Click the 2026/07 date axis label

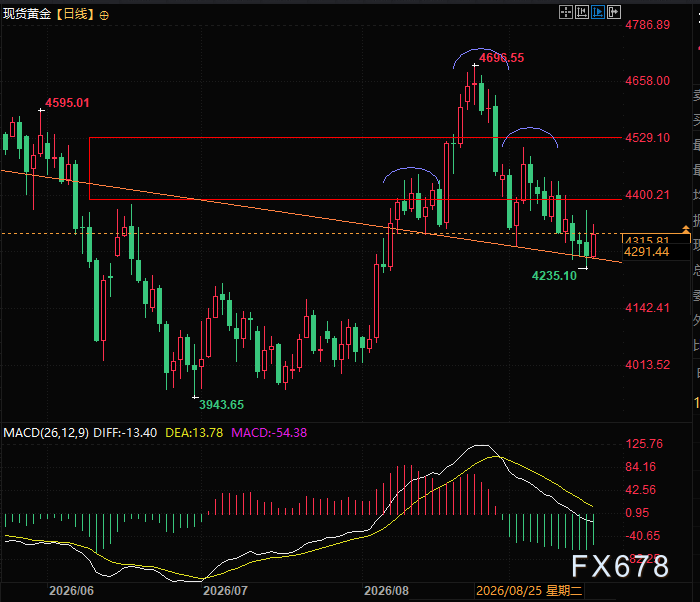pyautogui.click(x=225, y=591)
